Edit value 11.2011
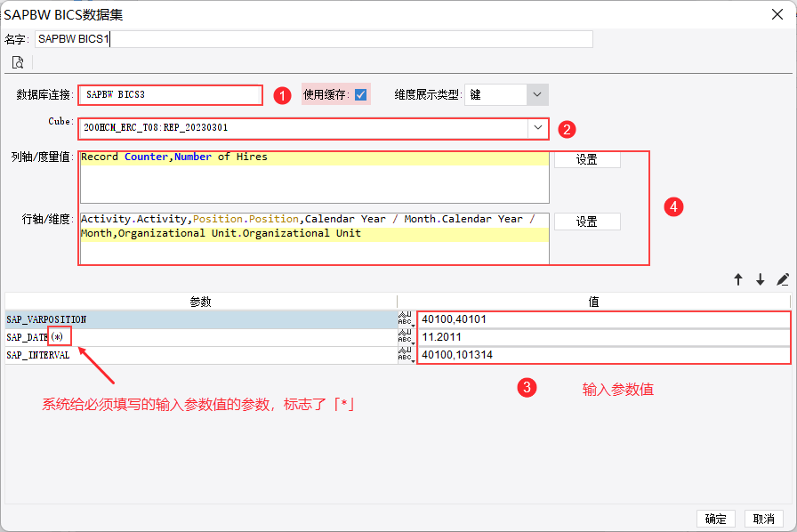This screenshot has height=532, width=797. [603, 337]
